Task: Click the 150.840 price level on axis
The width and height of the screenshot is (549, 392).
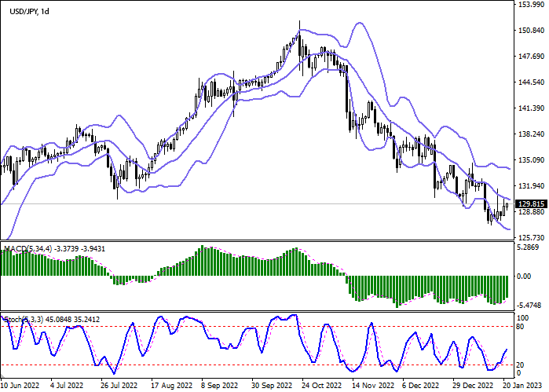Action: click(532, 31)
